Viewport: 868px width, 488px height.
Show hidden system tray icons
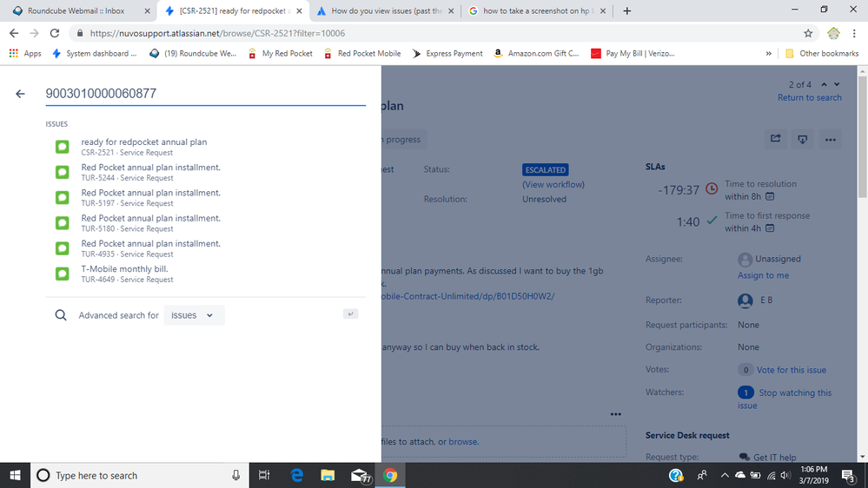pos(724,475)
